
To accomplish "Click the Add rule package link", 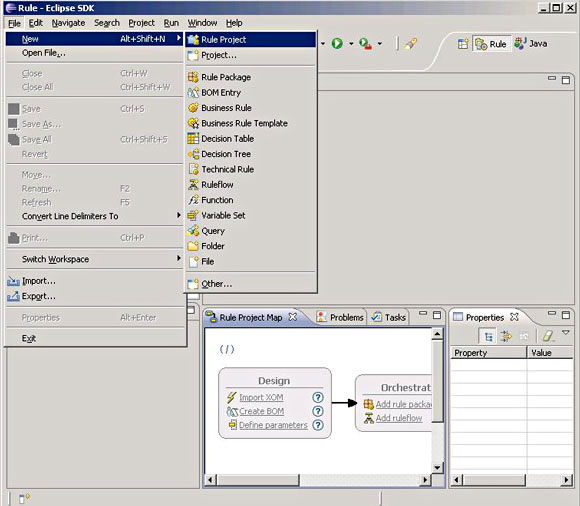I will point(404,404).
